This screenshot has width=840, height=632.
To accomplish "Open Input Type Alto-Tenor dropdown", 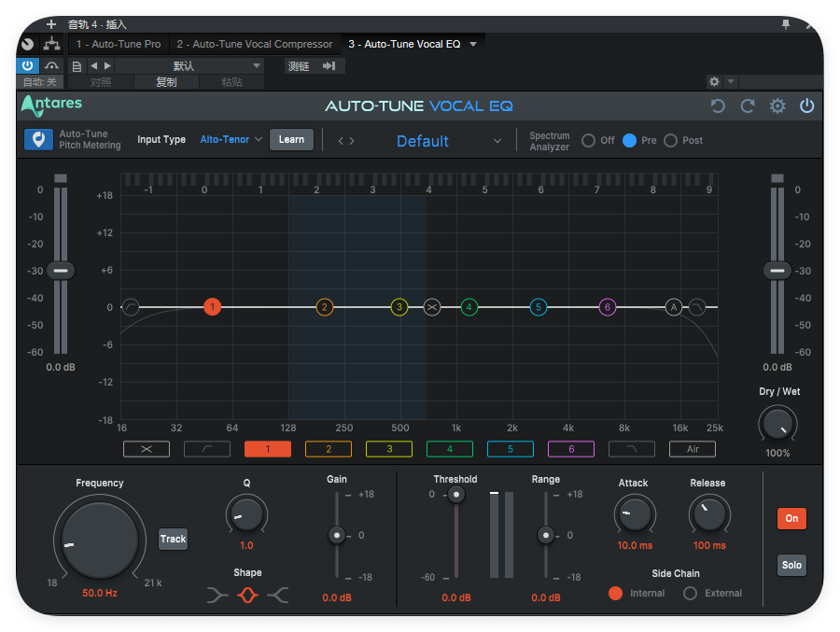I will coord(231,139).
